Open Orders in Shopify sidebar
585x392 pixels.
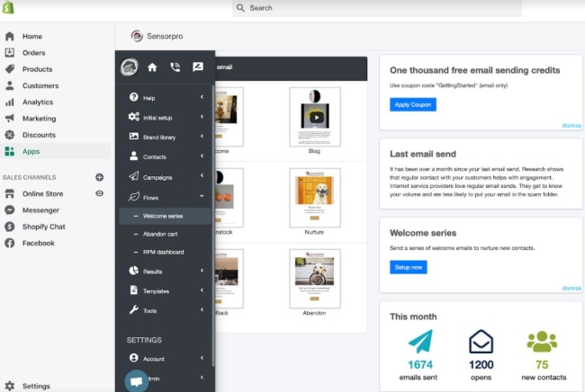[x=33, y=52]
